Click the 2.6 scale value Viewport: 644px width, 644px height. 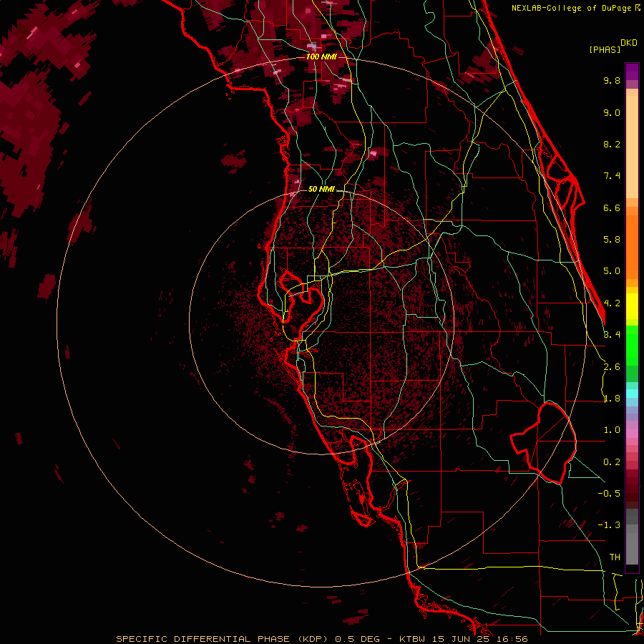pyautogui.click(x=612, y=367)
